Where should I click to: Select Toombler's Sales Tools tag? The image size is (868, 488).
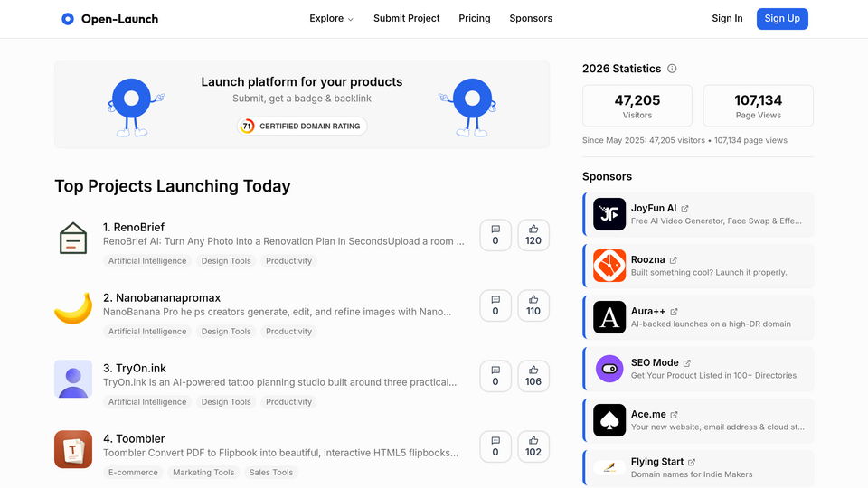click(270, 473)
